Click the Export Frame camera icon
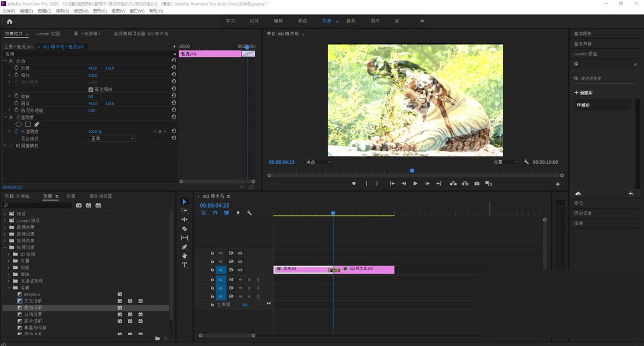This screenshot has height=346, width=644. 477,183
